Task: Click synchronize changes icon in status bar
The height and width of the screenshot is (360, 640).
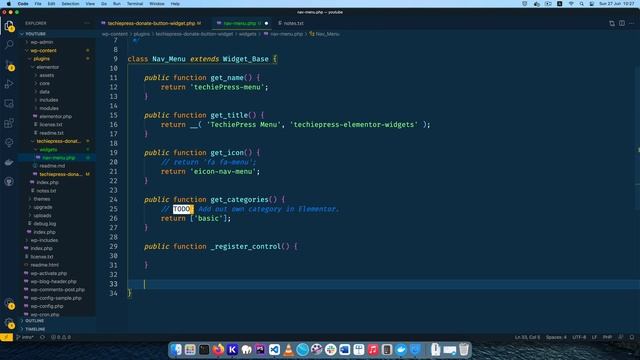Action: pos(42,337)
